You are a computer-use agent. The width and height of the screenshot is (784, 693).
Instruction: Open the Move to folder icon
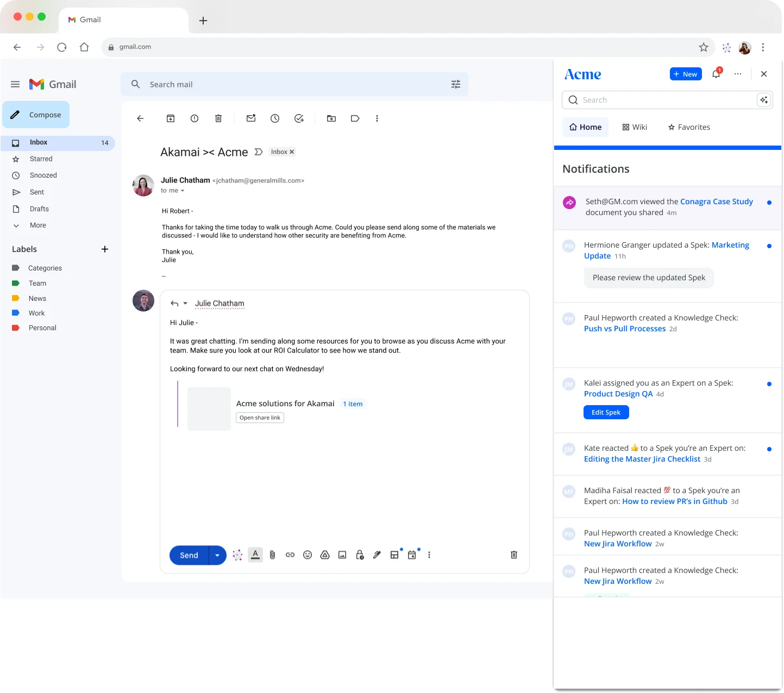(x=331, y=118)
